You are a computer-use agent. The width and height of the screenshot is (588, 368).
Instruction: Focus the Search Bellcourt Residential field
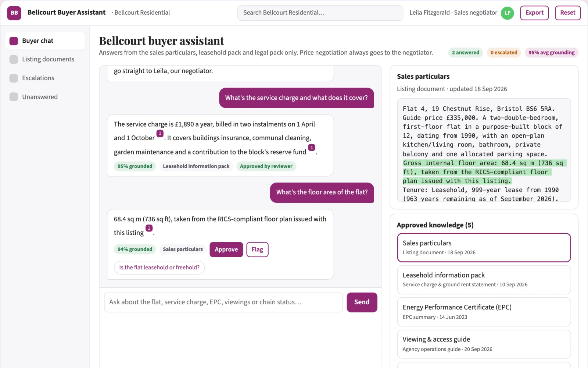320,13
